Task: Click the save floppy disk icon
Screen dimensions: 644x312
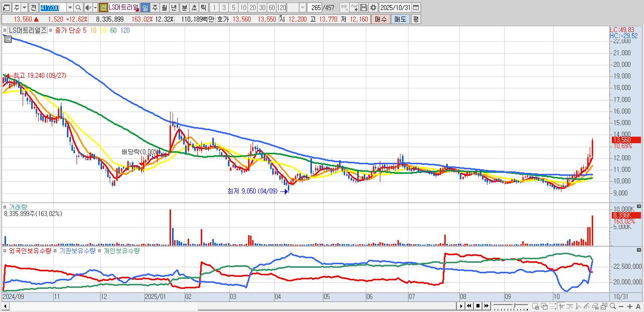Action: [364, 8]
